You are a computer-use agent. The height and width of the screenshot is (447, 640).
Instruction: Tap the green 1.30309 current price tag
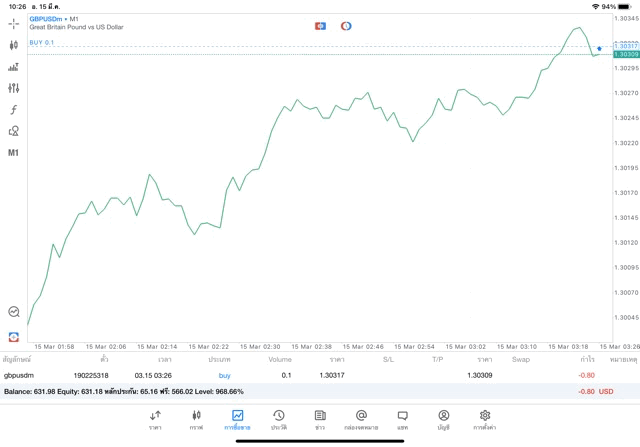point(626,54)
